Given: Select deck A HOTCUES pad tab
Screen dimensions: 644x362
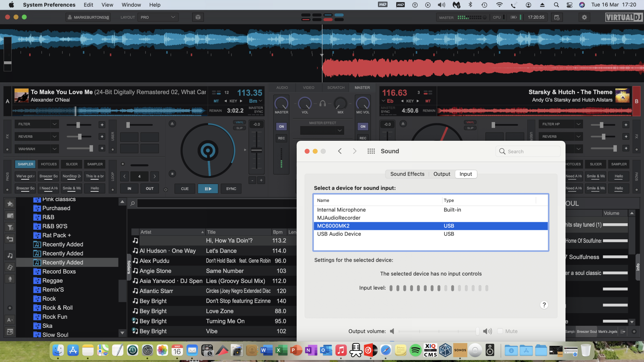Looking at the screenshot, I should click(x=49, y=164).
